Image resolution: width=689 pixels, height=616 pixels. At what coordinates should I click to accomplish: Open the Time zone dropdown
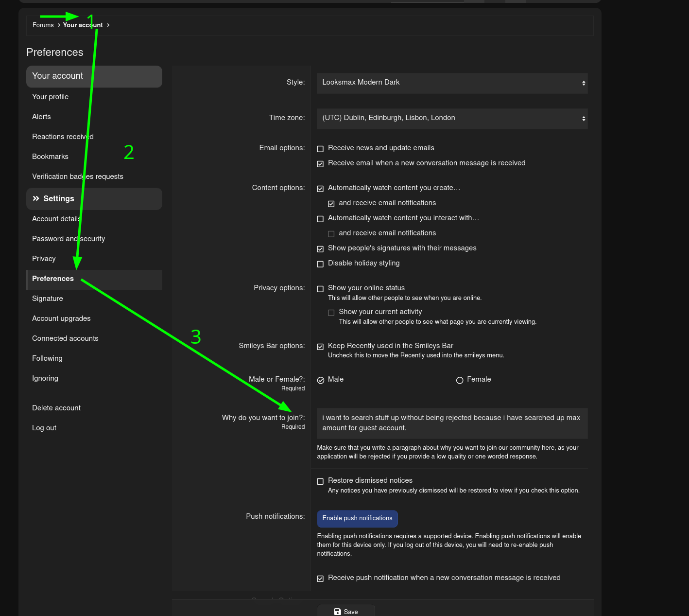click(452, 119)
